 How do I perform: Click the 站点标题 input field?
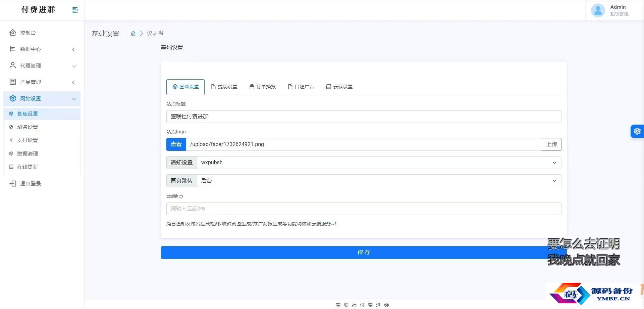pos(364,117)
